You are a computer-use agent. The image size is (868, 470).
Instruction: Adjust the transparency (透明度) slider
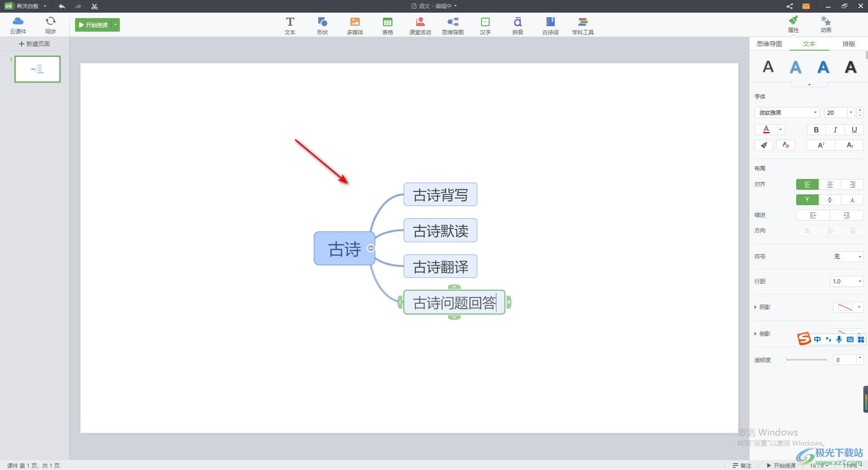tap(805, 360)
